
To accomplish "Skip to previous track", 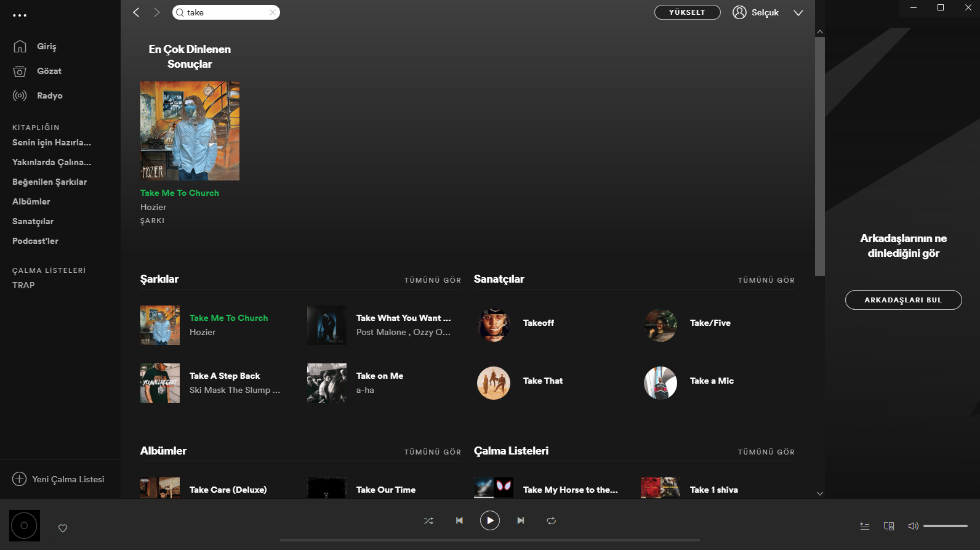I will tap(459, 520).
